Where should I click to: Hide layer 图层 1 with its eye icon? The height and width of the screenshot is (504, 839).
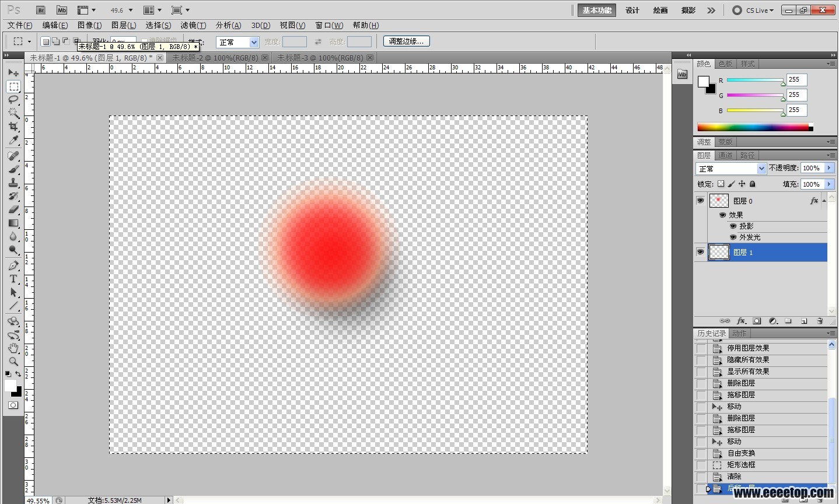click(700, 252)
